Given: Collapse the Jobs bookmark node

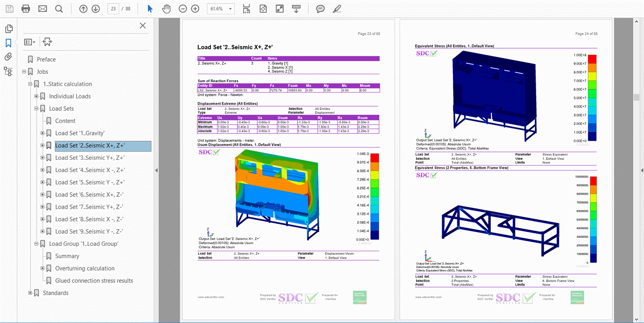Looking at the screenshot, I should (x=24, y=72).
